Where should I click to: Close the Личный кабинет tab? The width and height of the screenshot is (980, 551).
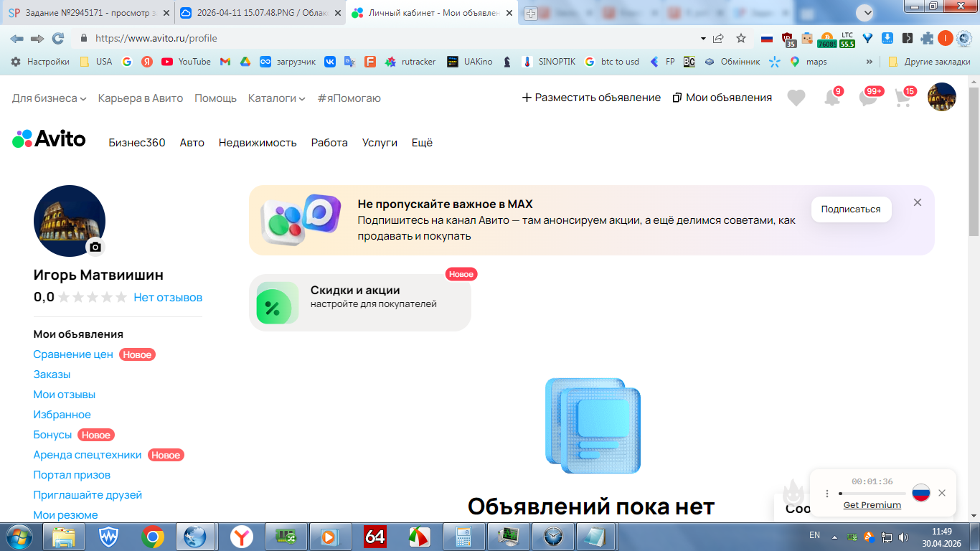[x=509, y=13]
